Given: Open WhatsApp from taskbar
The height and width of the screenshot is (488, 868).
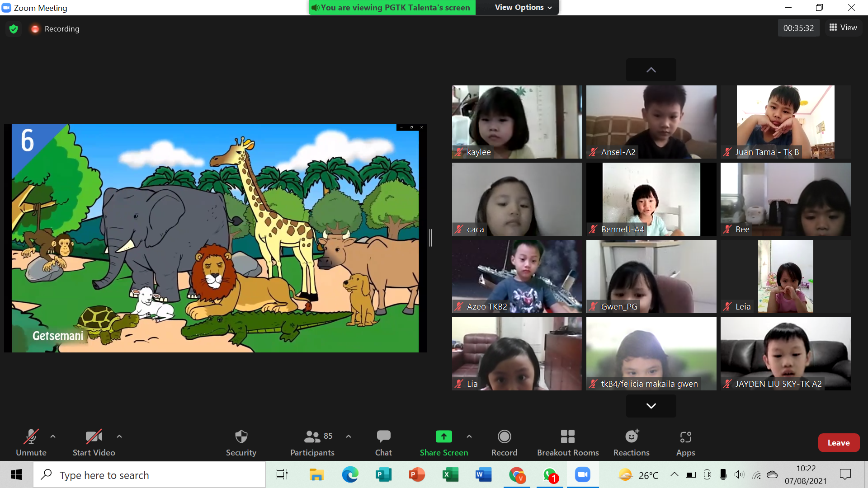Looking at the screenshot, I should pyautogui.click(x=550, y=475).
